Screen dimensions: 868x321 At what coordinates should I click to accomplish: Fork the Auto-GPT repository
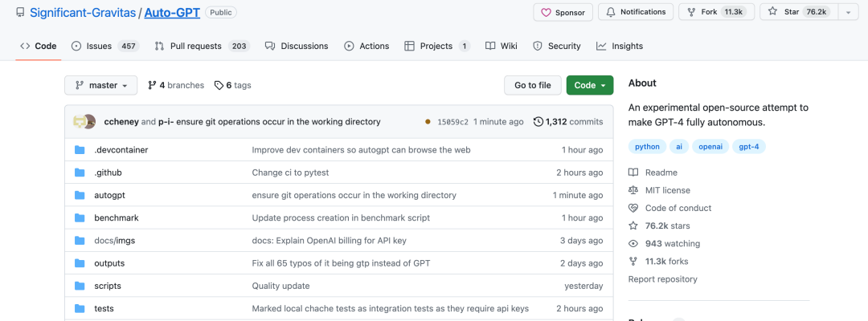(x=716, y=12)
